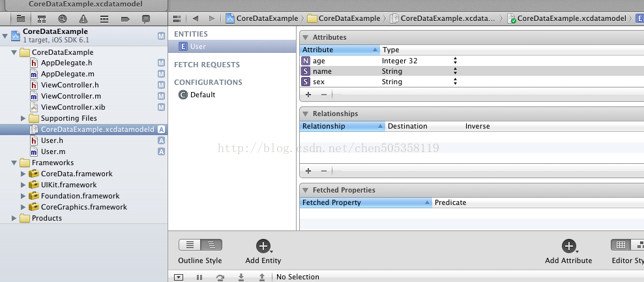Select User.m in navigator
The image size is (644, 282).
tap(53, 151)
